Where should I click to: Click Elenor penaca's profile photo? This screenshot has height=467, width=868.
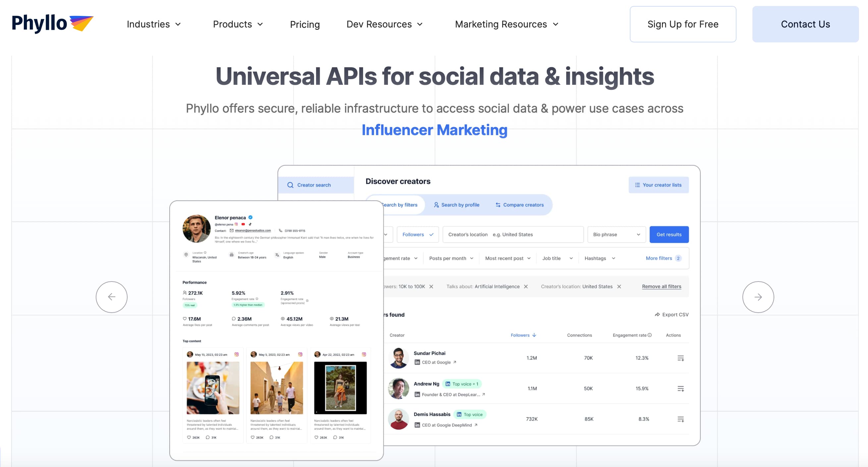(x=196, y=229)
